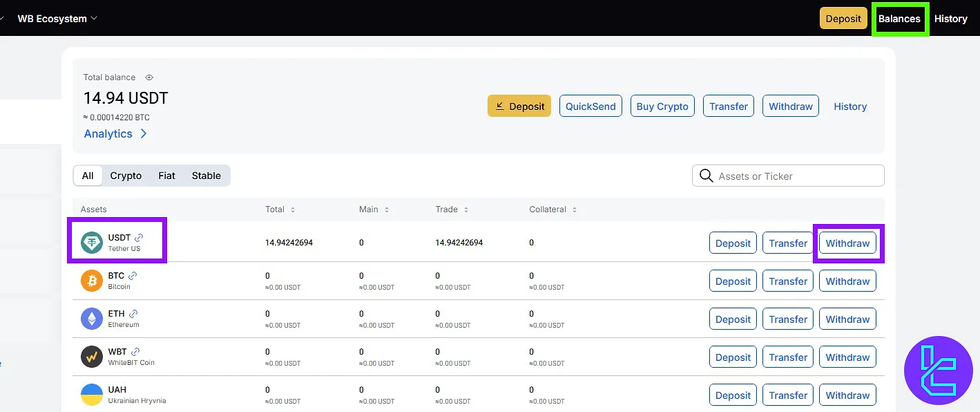Screen dimensions: 980x412
Task: Deposit UAH from its row
Action: click(x=733, y=395)
